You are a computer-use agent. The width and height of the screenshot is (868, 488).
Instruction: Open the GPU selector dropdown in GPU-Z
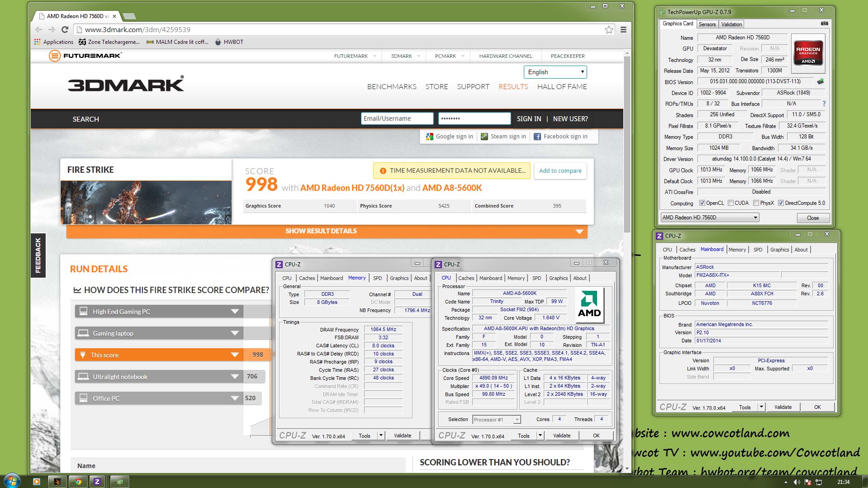pyautogui.click(x=710, y=218)
